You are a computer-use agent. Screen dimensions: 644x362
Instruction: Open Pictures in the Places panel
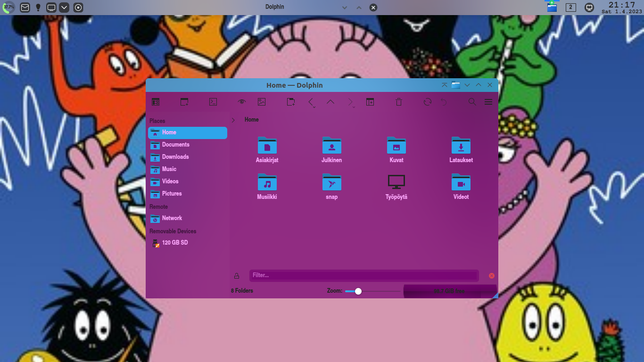[x=188, y=194]
